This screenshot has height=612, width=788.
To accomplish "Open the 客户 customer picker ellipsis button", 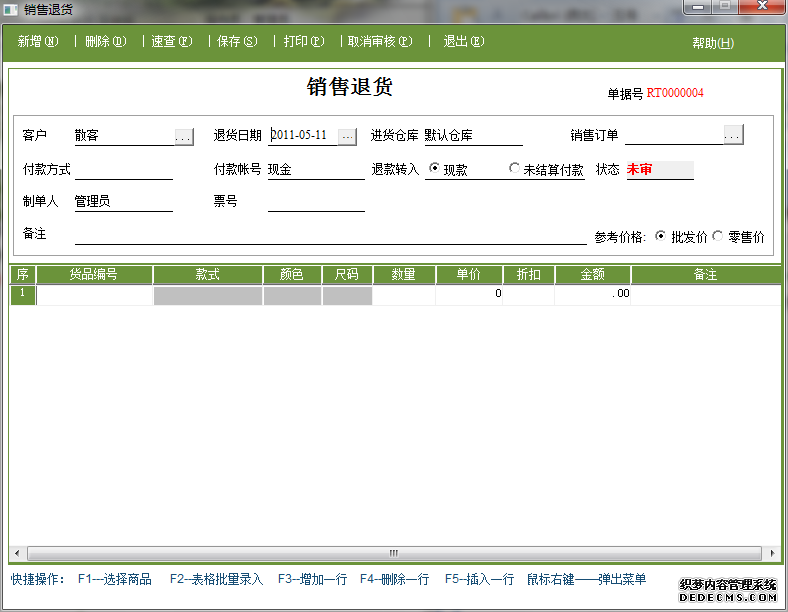I will [183, 137].
